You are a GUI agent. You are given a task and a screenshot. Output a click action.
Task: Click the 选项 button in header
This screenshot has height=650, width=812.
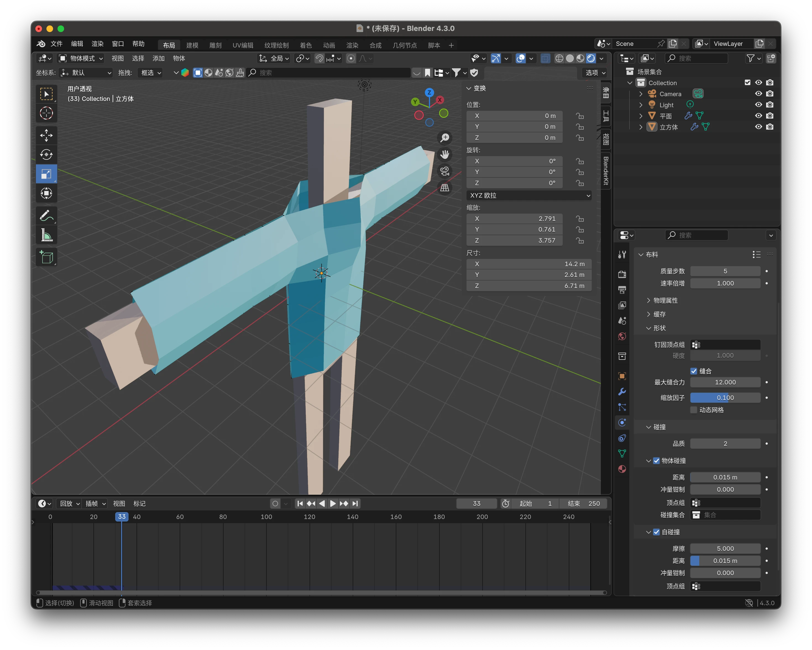tap(595, 73)
